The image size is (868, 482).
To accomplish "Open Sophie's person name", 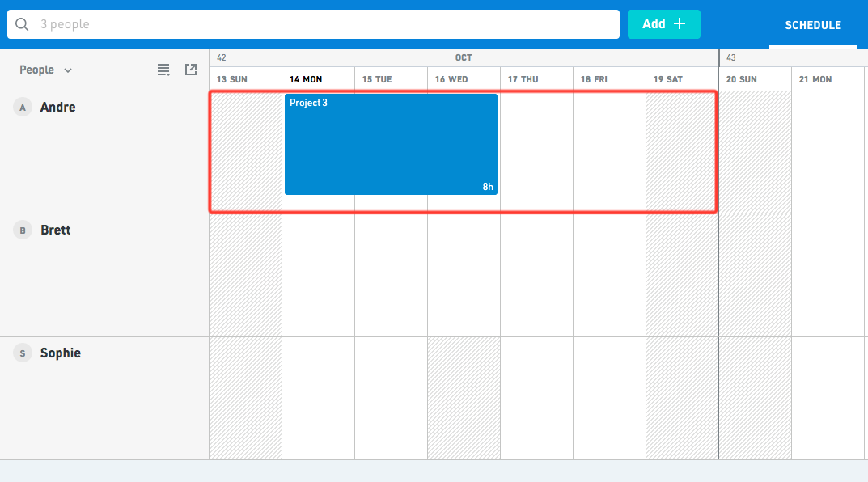I will coord(61,353).
